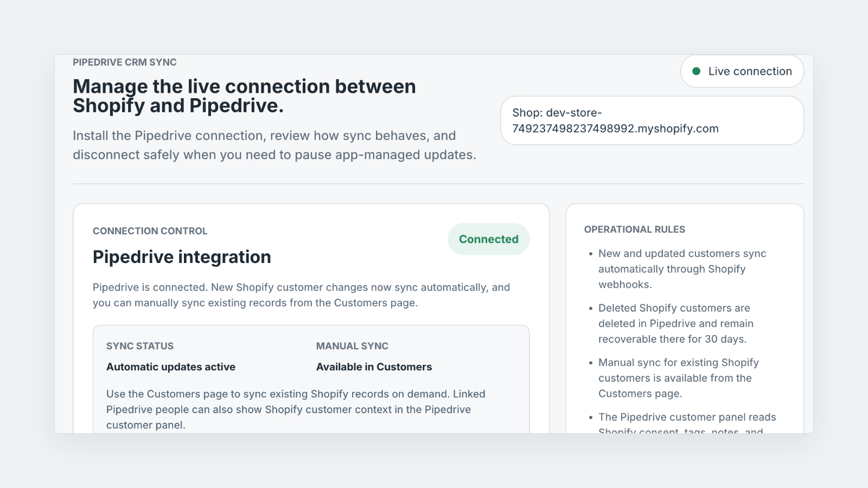This screenshot has width=868, height=488.
Task: Click the Manual sync for existing Shopify rule
Action: (679, 378)
